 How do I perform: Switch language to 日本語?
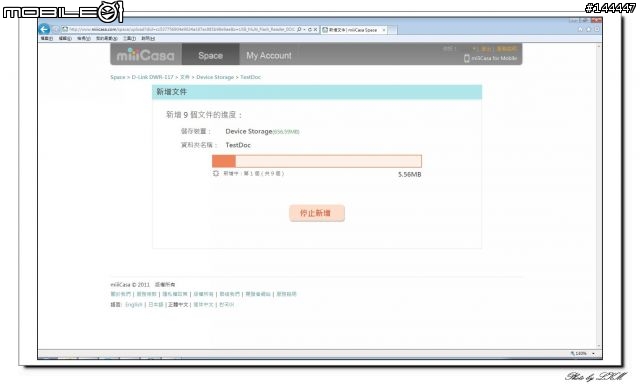click(155, 305)
